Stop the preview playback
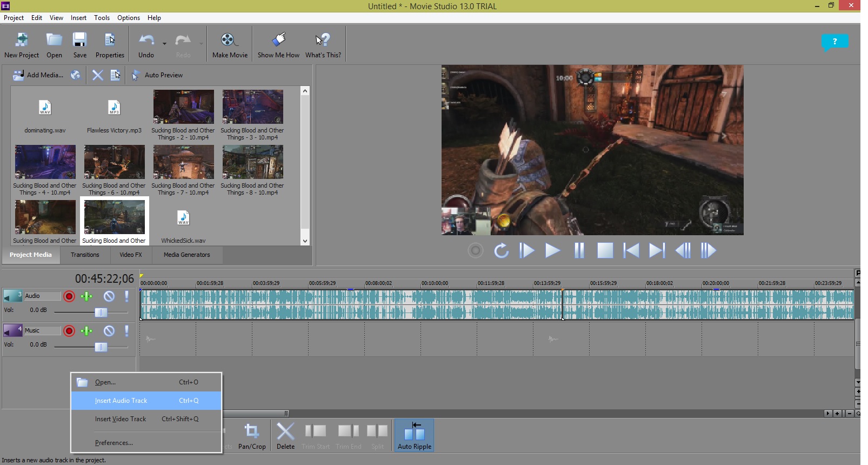 click(x=605, y=251)
